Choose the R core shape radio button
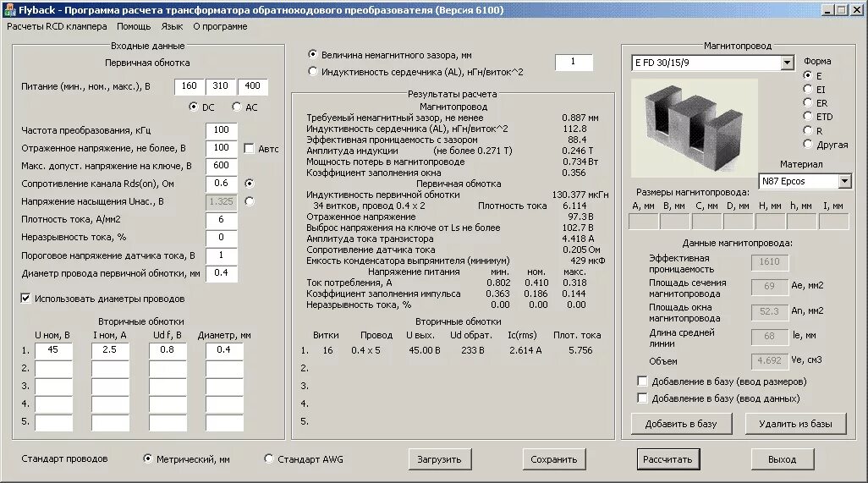 808,130
